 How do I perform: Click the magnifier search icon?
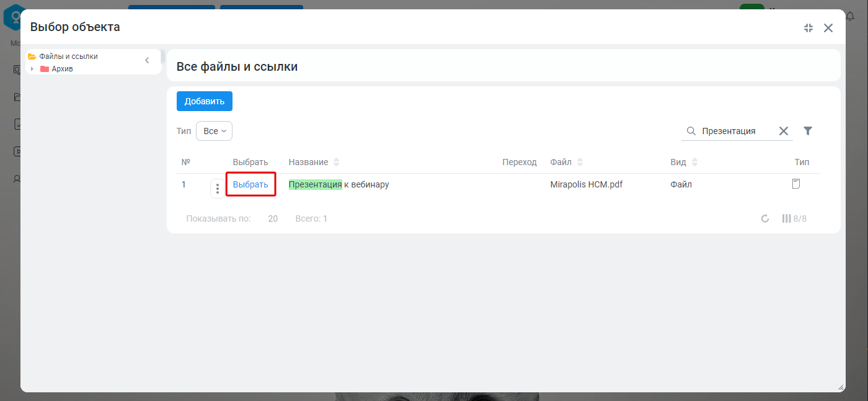pos(691,131)
